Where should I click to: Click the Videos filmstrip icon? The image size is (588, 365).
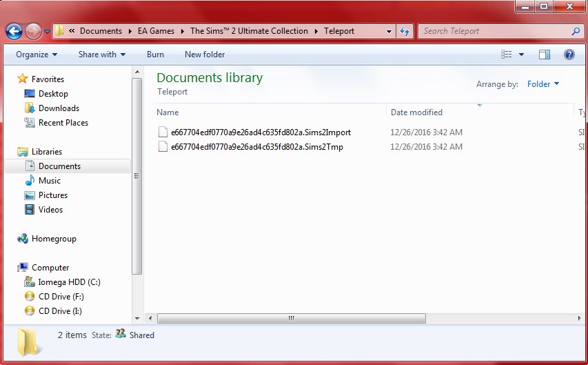[30, 210]
